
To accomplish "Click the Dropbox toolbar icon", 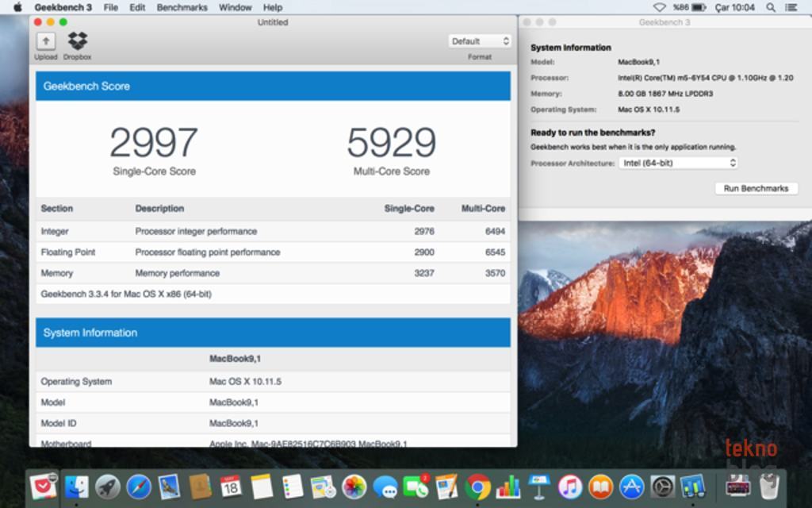I will 77,41.
